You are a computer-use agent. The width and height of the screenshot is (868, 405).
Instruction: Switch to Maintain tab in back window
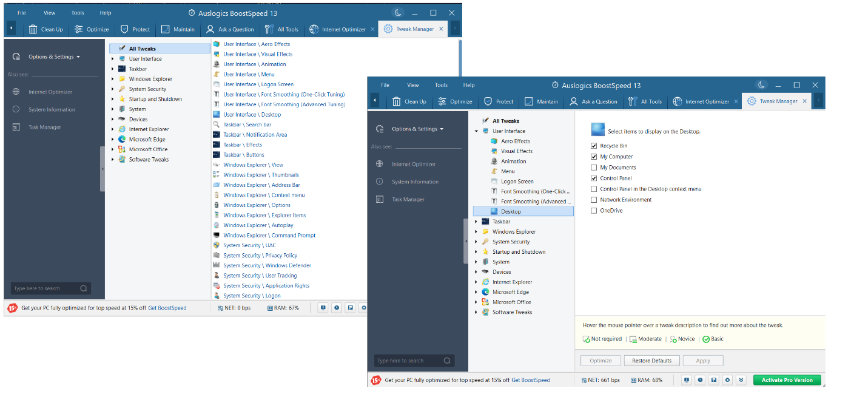click(178, 29)
